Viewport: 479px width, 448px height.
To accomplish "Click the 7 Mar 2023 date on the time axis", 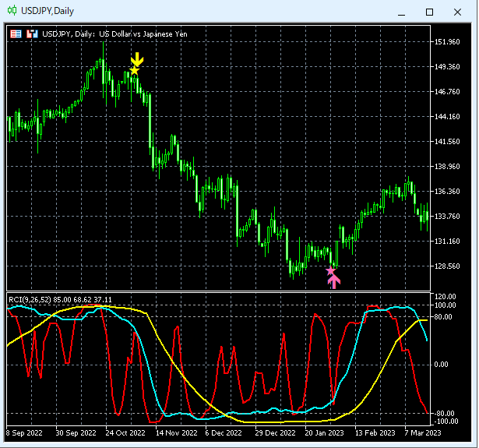I will (x=423, y=433).
